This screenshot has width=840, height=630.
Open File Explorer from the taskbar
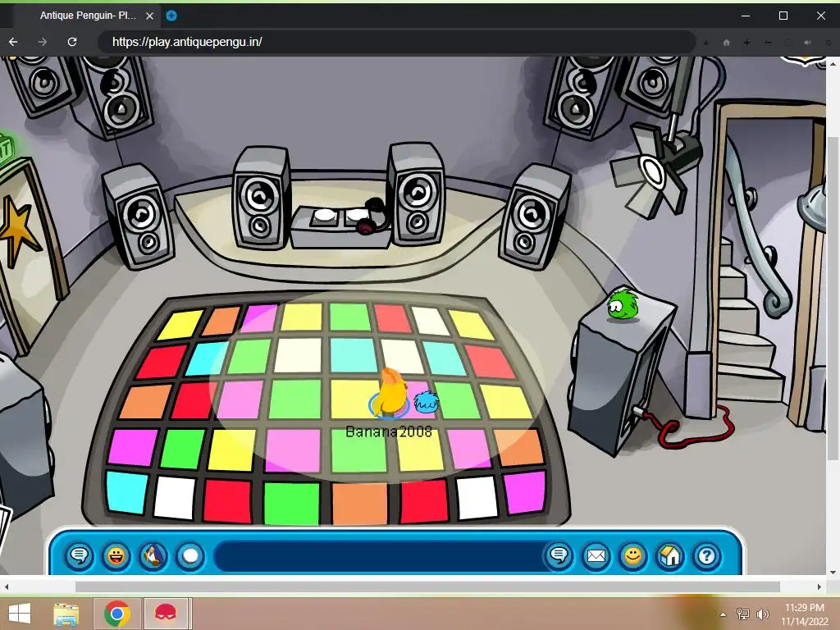(x=66, y=614)
